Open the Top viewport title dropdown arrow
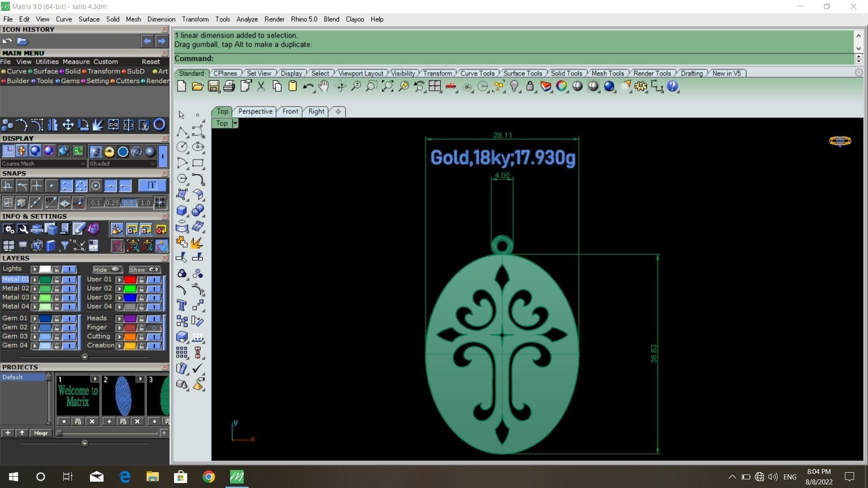This screenshot has width=868, height=488. pyautogui.click(x=235, y=123)
